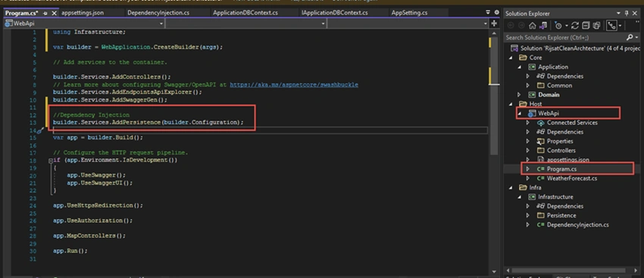Click the tab well settings gear

pyautogui.click(x=496, y=13)
